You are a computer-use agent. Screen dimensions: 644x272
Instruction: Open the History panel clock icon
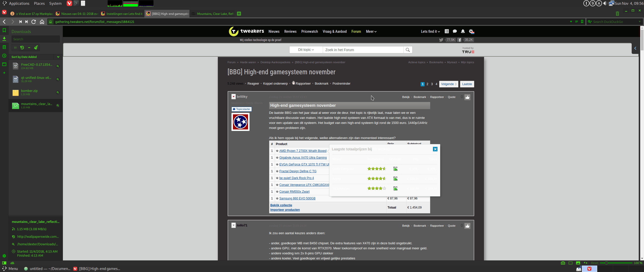click(x=4, y=56)
